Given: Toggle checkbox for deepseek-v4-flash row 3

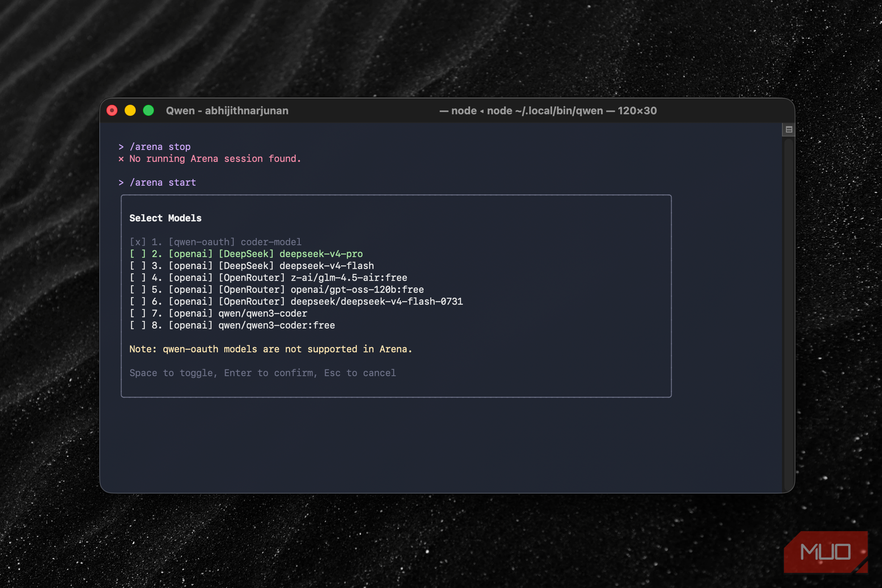Looking at the screenshot, I should 138,266.
